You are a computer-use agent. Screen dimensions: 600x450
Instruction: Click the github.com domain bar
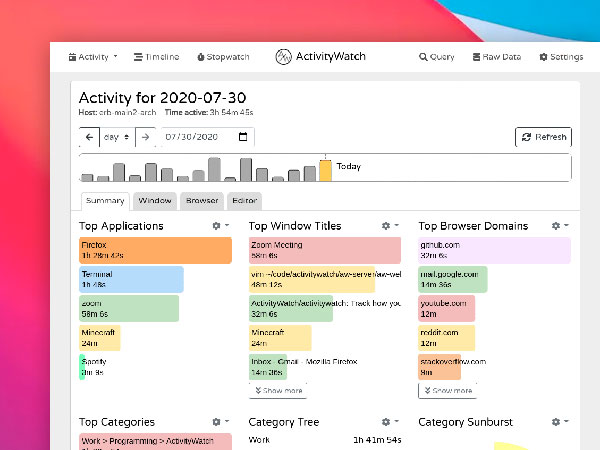pyautogui.click(x=494, y=250)
